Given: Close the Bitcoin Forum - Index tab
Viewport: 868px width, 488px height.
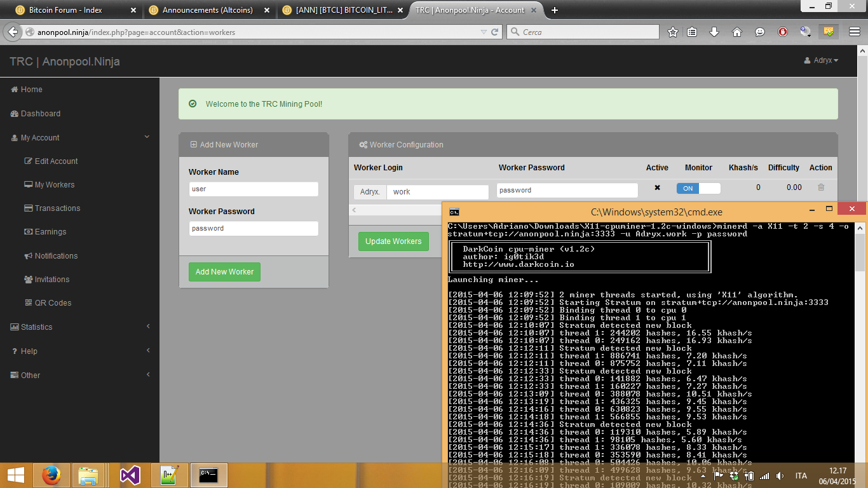Looking at the screenshot, I should pos(132,10).
